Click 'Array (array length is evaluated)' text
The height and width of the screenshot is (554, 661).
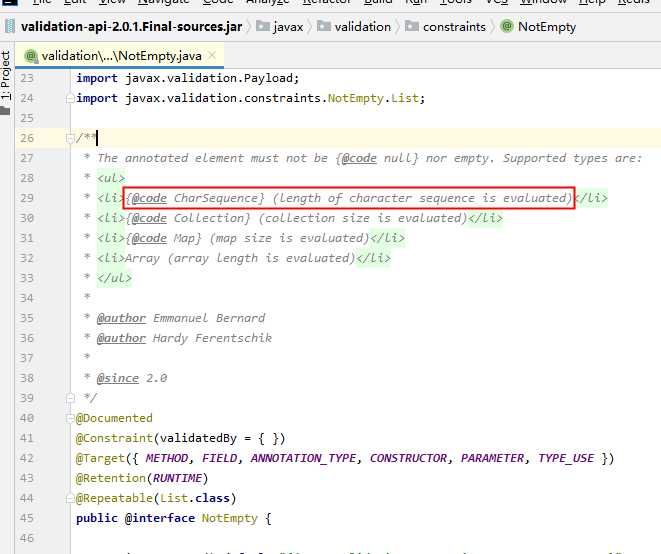(240, 258)
